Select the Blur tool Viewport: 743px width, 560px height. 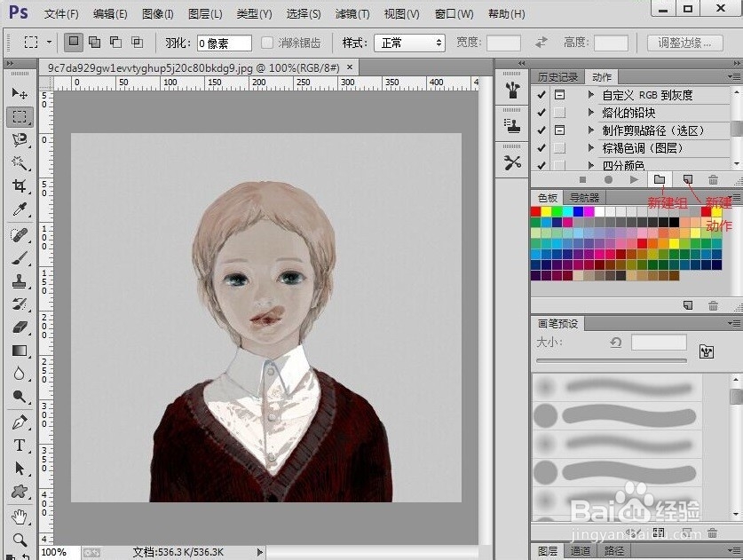[20, 374]
